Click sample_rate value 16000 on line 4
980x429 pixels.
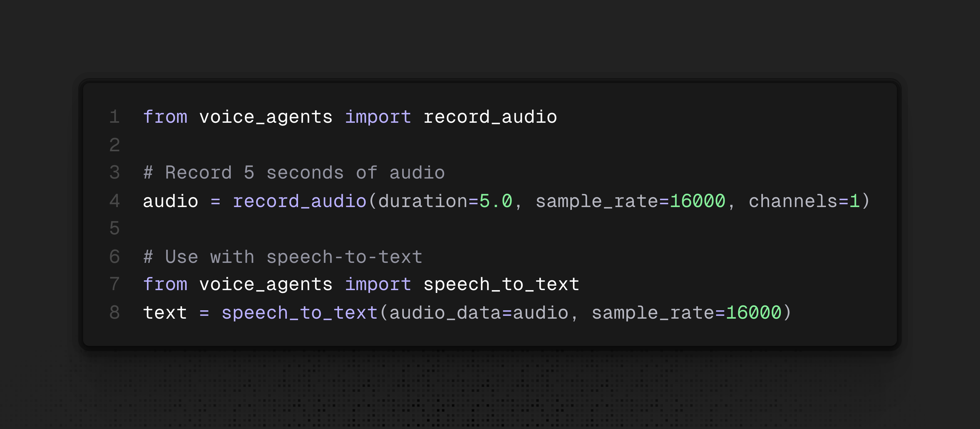click(697, 201)
